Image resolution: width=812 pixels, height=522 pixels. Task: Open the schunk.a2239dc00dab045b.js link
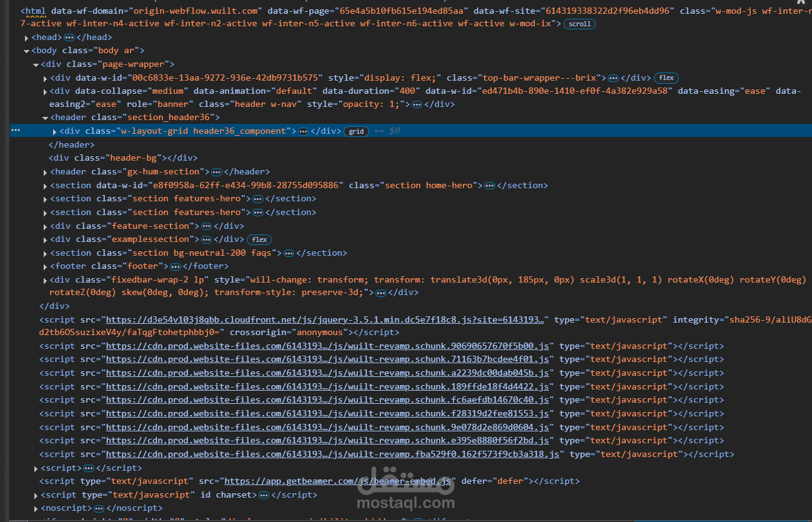tap(327, 373)
